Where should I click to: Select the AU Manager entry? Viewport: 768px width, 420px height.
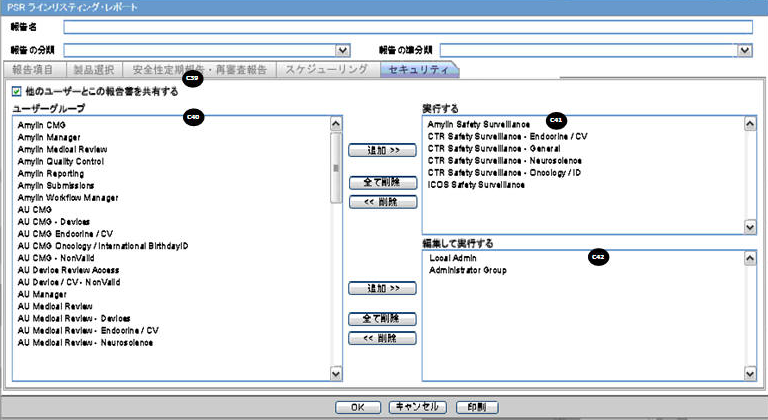[x=42, y=295]
